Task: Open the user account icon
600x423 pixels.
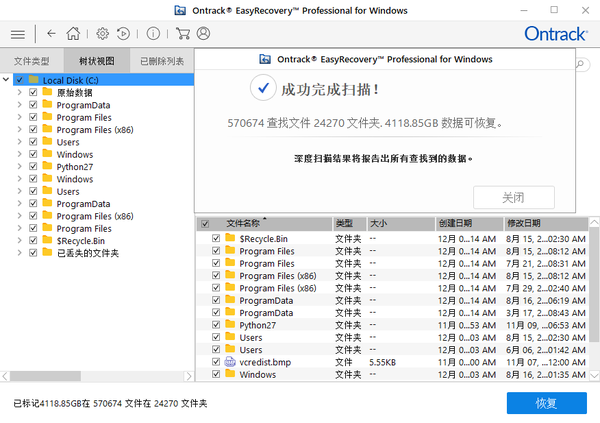Action: point(204,33)
